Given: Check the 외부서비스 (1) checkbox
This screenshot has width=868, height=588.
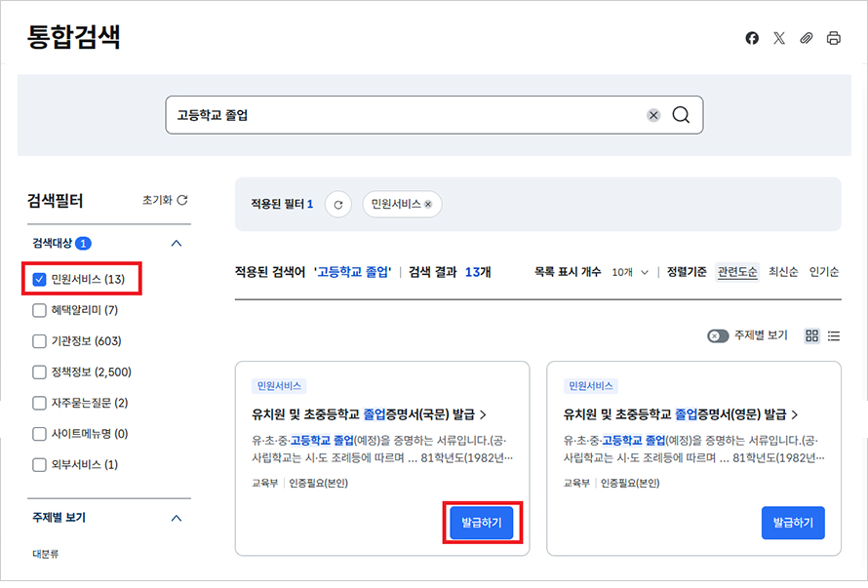Looking at the screenshot, I should click(39, 464).
